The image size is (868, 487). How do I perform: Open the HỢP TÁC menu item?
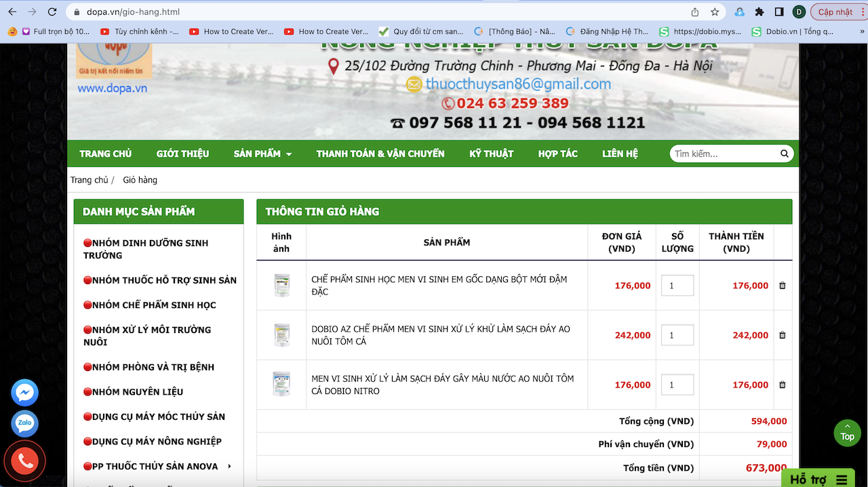[x=557, y=154]
